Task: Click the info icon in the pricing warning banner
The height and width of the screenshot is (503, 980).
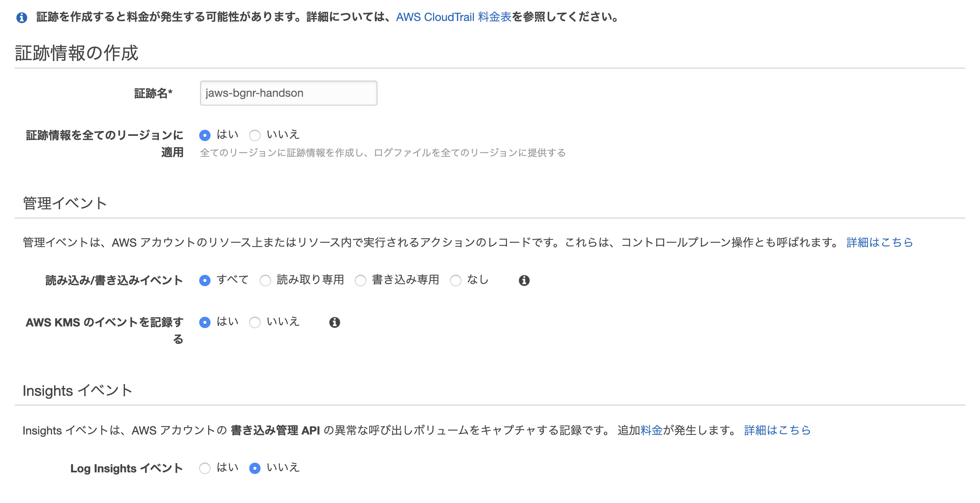Action: (x=21, y=17)
